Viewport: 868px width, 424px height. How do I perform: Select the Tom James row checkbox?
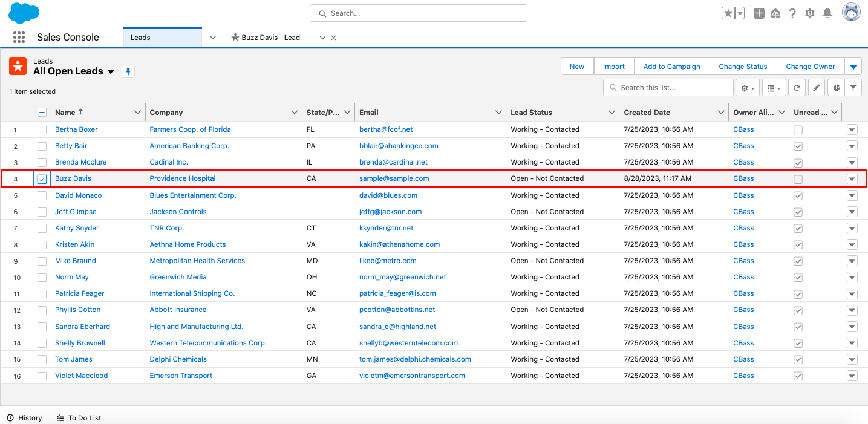[42, 359]
